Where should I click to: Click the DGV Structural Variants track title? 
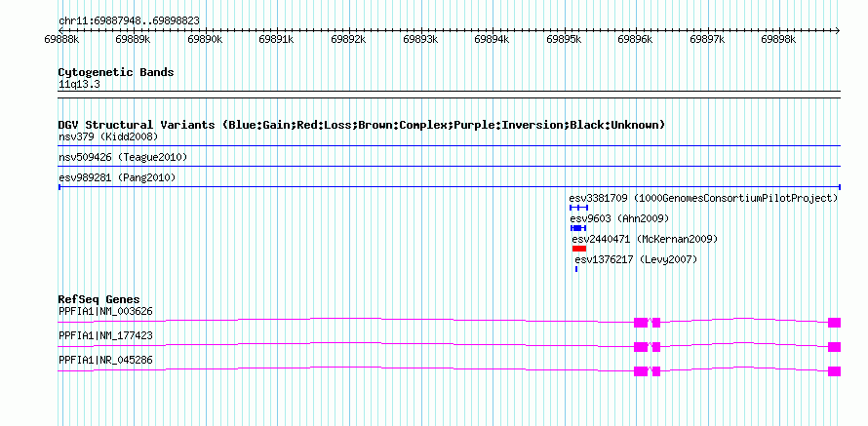pos(362,125)
